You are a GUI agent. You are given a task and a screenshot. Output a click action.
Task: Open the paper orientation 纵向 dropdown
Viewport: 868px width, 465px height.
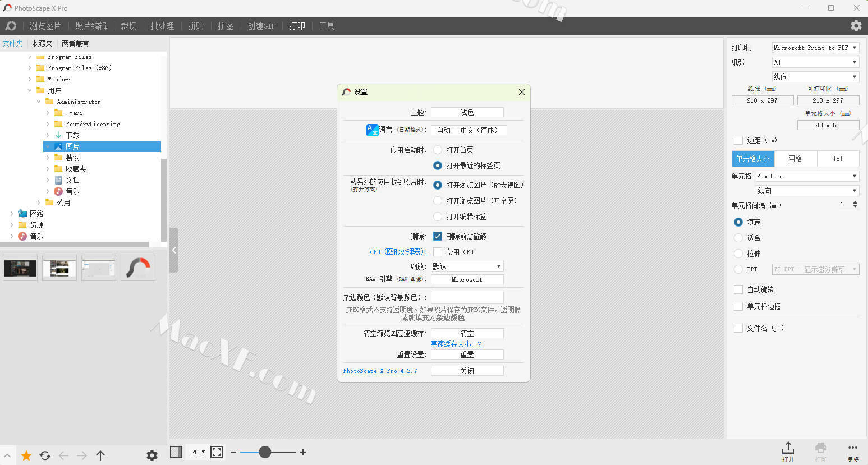(x=815, y=77)
